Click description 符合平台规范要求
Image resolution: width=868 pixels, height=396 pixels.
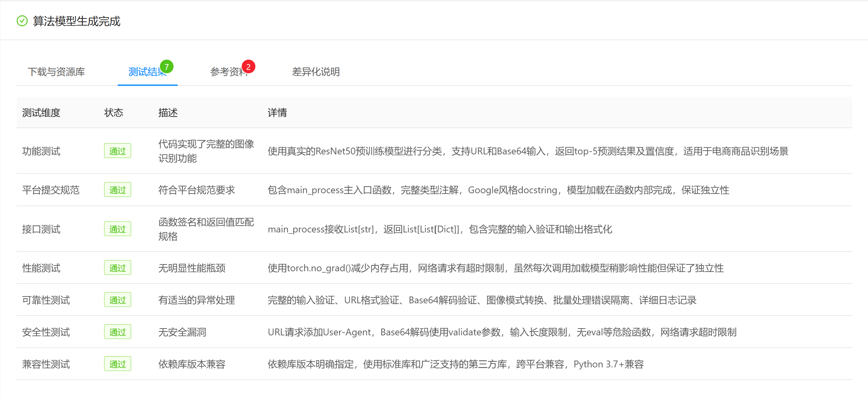point(197,190)
